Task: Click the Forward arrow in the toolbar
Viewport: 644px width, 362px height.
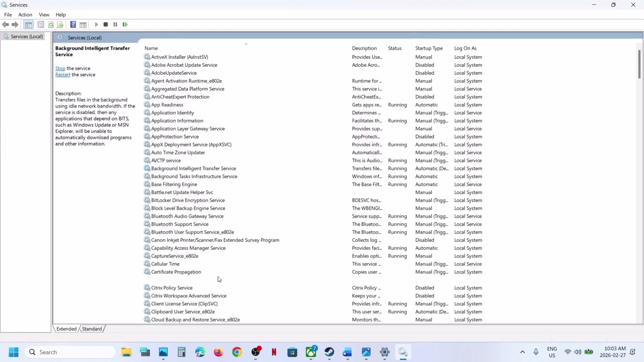Action: click(15, 24)
